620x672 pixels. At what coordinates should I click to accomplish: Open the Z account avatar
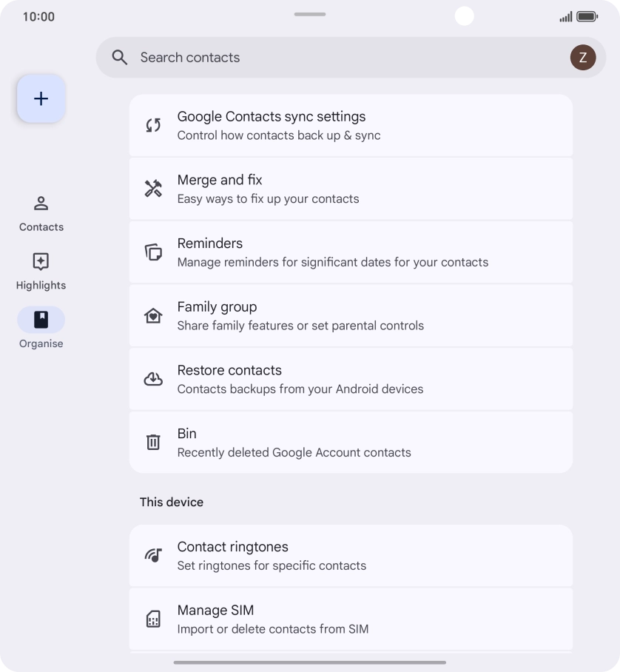coord(582,58)
